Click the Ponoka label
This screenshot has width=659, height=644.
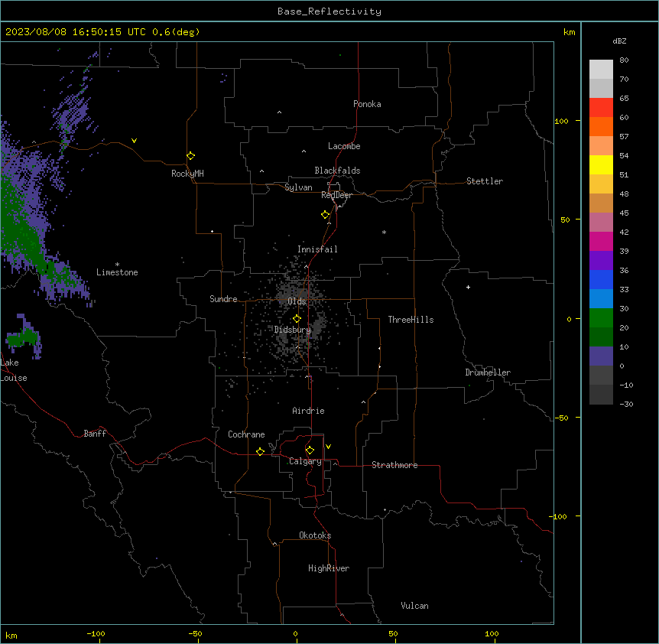point(367,104)
